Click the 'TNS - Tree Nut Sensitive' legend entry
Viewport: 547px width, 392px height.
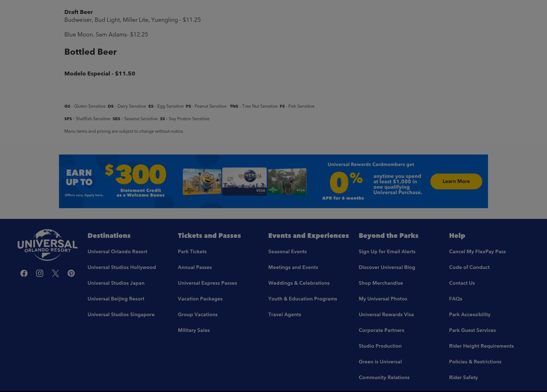click(x=253, y=106)
